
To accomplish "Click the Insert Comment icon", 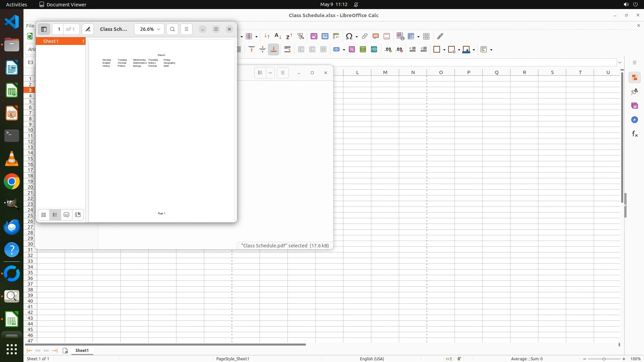I will click(376, 36).
